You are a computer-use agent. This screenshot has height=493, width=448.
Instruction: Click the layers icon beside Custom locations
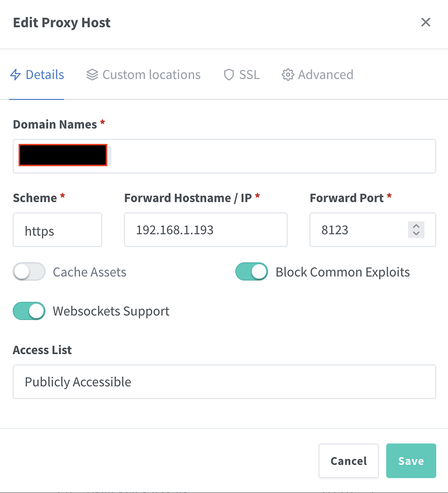(92, 74)
